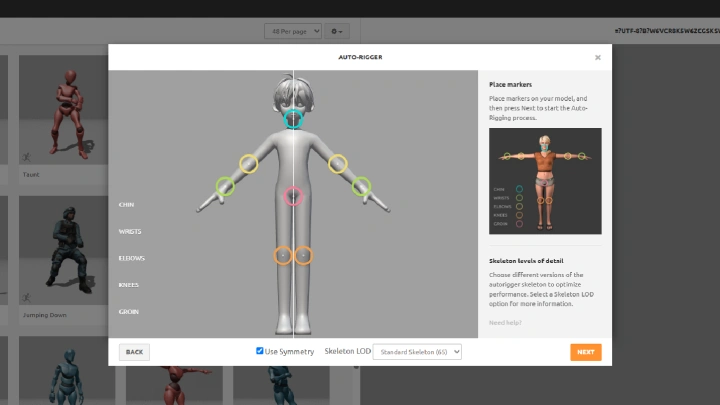
Task: Expand the gear settings dropdown
Action: [338, 32]
